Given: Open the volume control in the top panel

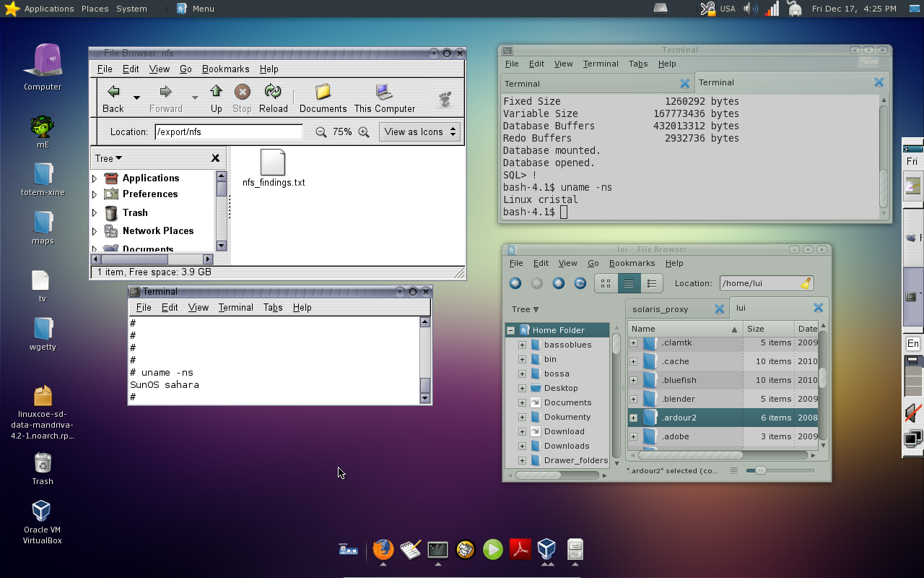Looking at the screenshot, I should point(751,9).
